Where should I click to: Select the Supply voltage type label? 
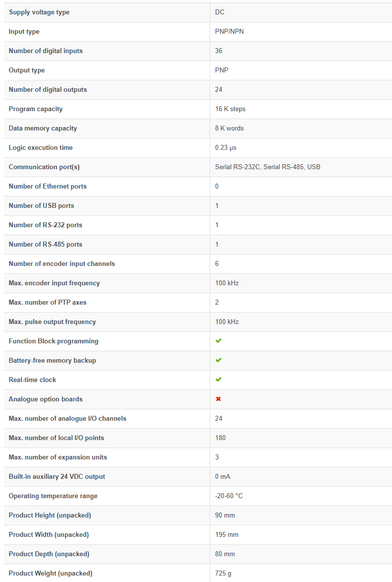39,12
